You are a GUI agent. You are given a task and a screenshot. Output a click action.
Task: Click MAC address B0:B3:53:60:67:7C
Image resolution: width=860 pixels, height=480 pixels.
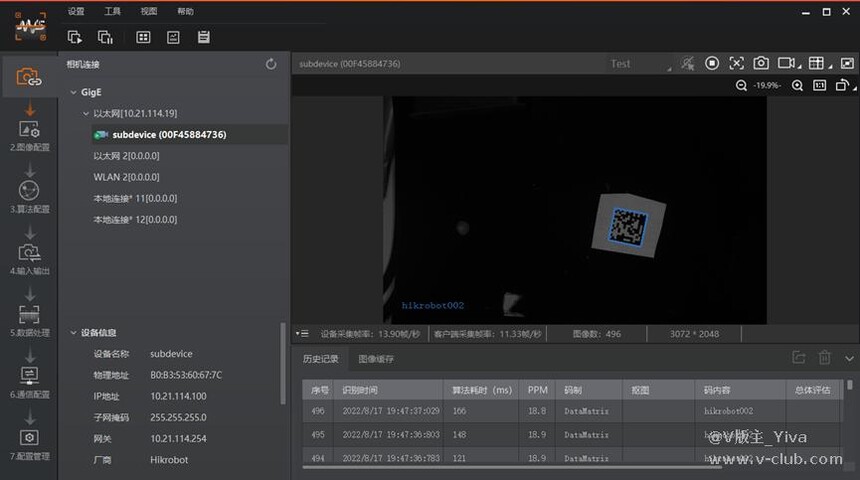(x=186, y=375)
